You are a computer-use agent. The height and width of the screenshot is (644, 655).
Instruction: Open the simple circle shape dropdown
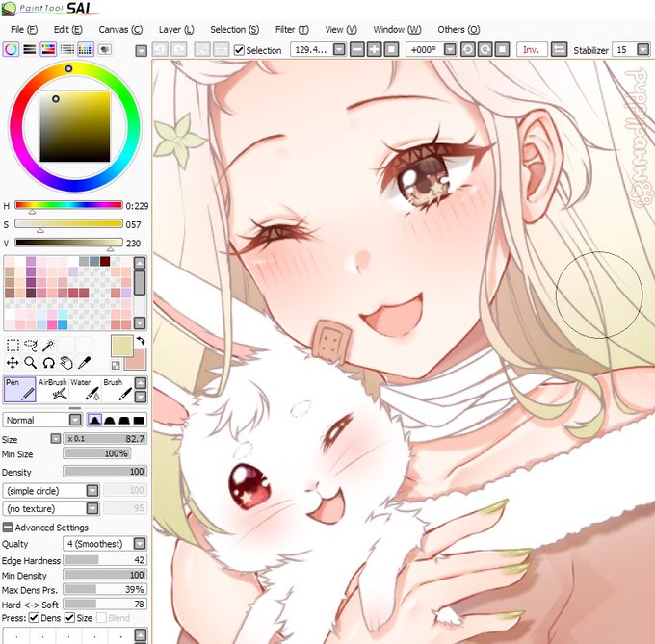coord(92,490)
